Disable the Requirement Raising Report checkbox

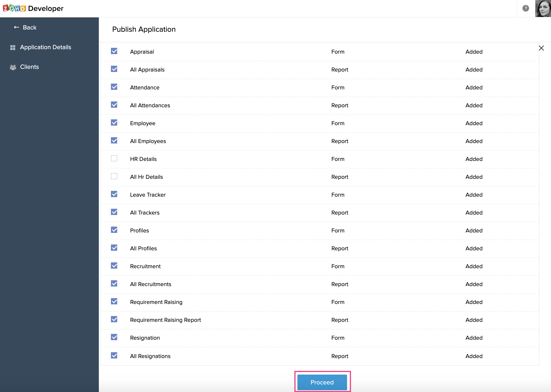tap(114, 319)
